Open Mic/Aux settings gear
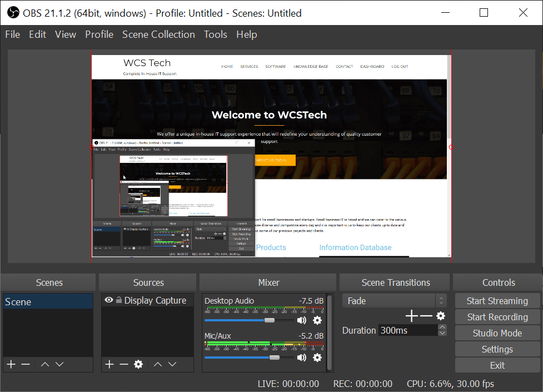 (317, 358)
